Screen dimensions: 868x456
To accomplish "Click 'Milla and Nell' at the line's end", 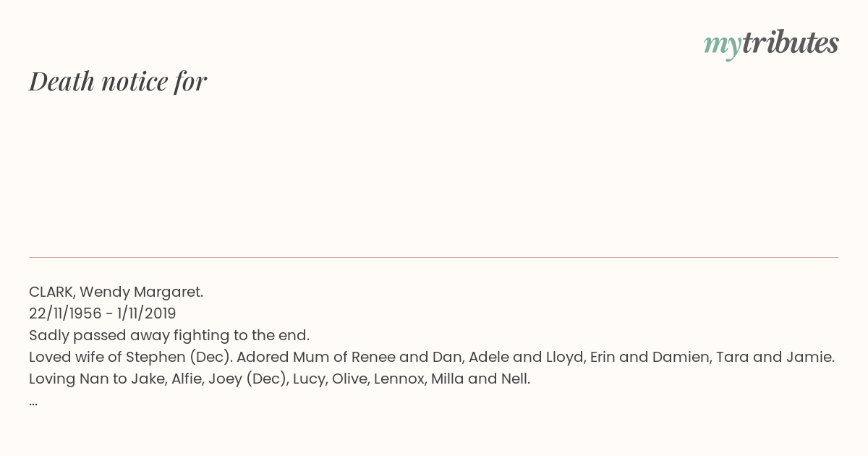I will pos(479,379).
